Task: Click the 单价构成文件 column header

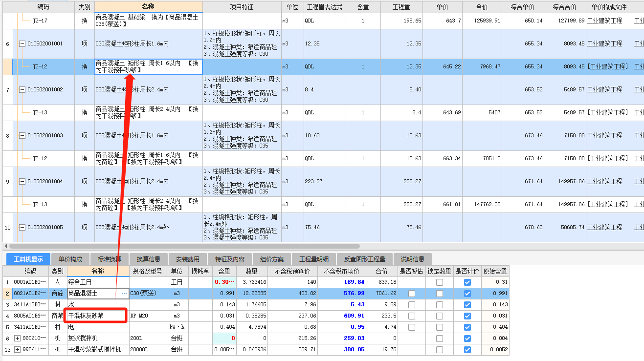Action: (x=609, y=7)
